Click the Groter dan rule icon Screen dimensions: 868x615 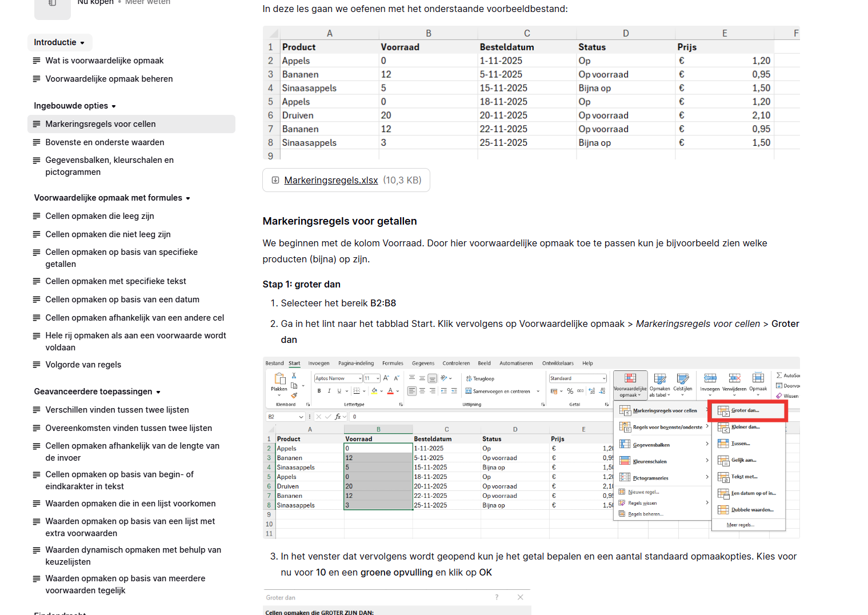723,411
